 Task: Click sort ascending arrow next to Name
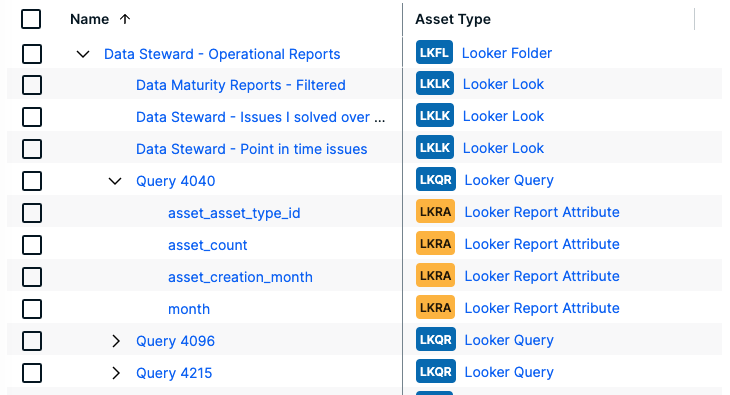[x=125, y=19]
